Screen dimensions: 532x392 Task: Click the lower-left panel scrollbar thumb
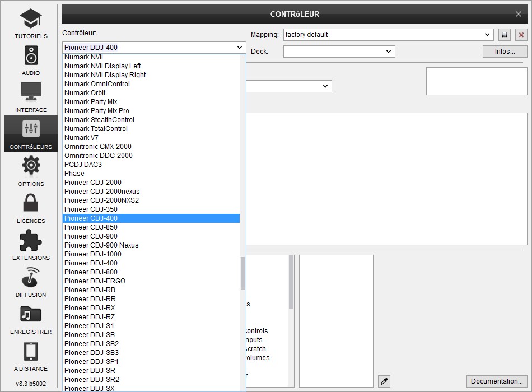291,282
